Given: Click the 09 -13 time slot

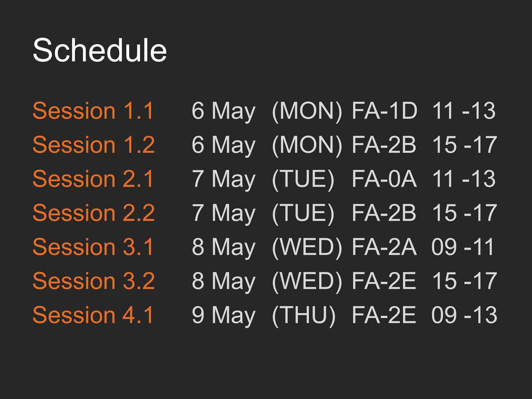Looking at the screenshot, I should (x=464, y=315).
